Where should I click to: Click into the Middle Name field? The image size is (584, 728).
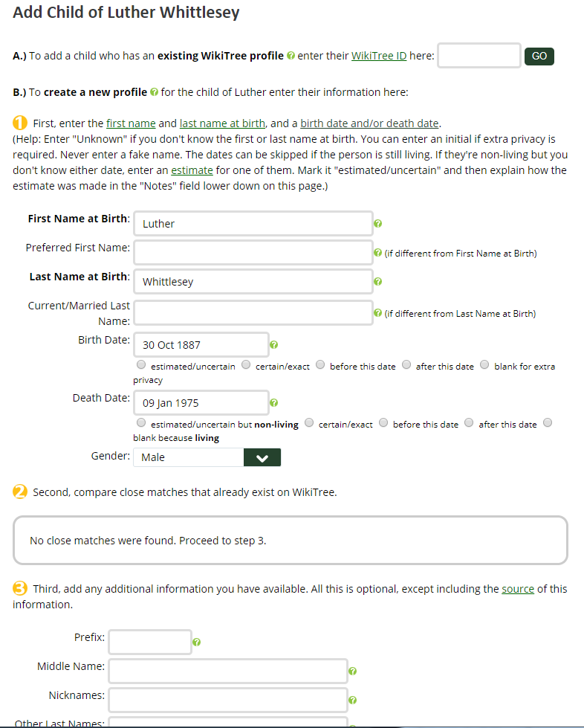(228, 671)
